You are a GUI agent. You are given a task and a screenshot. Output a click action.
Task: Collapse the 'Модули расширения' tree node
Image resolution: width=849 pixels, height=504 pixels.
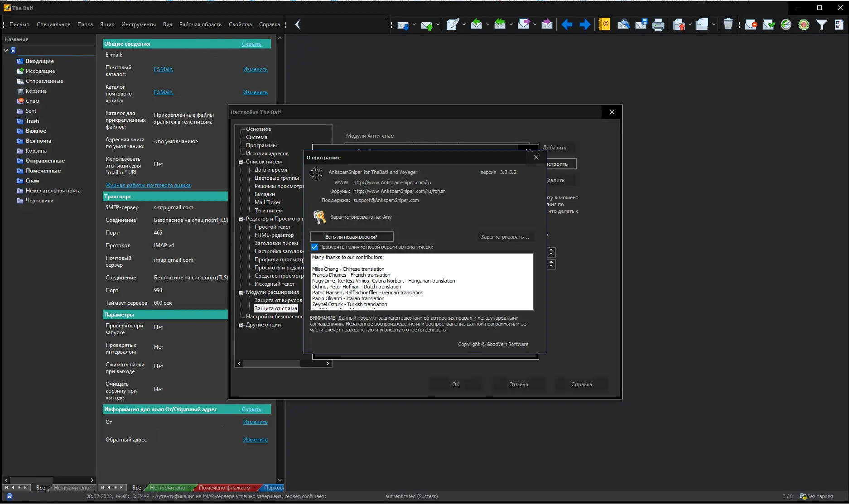pyautogui.click(x=241, y=293)
